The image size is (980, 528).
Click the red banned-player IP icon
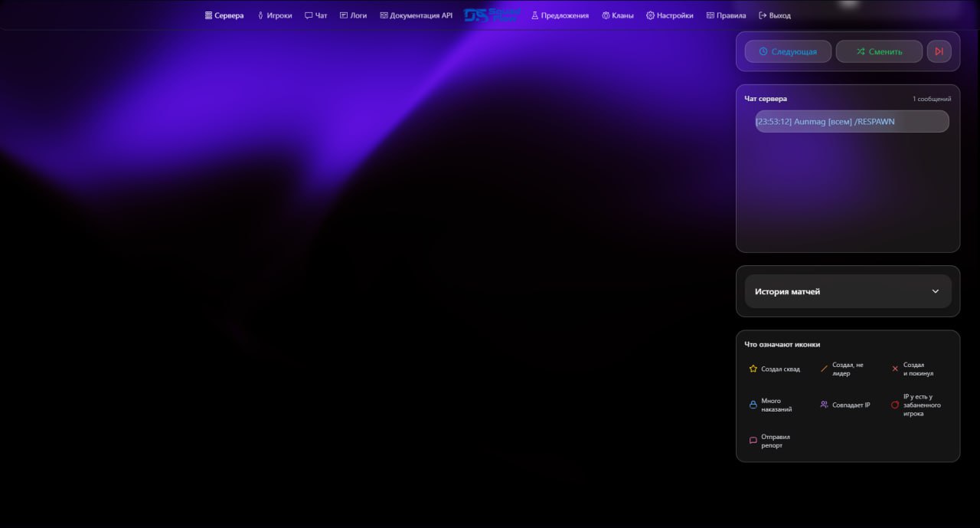(x=895, y=405)
